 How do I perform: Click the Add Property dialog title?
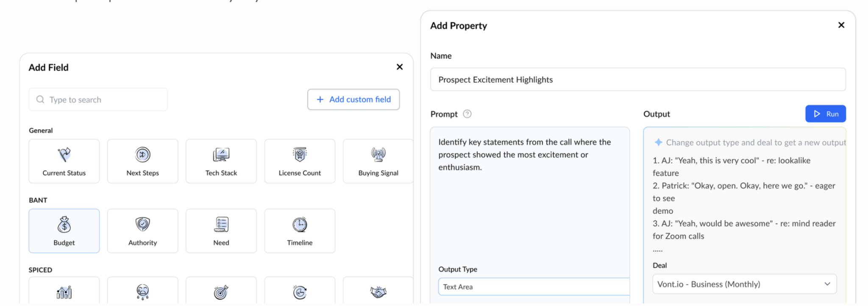point(459,25)
